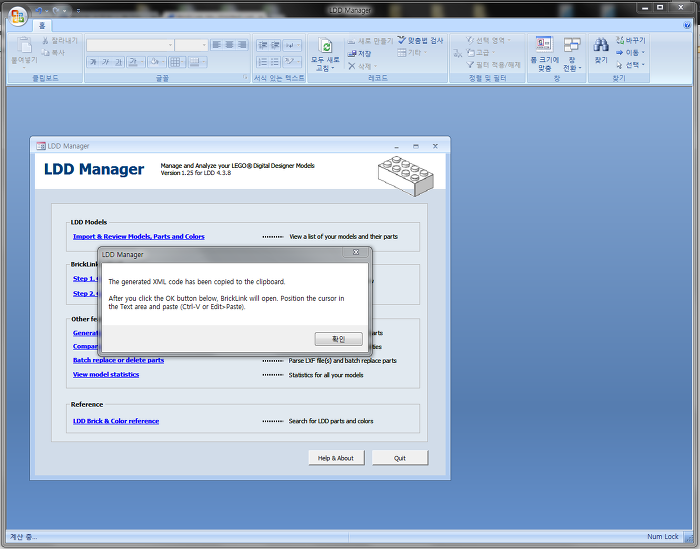The height and width of the screenshot is (549, 700).
Task: Open the Advanced filter (고급) dropdown
Action: click(480, 53)
